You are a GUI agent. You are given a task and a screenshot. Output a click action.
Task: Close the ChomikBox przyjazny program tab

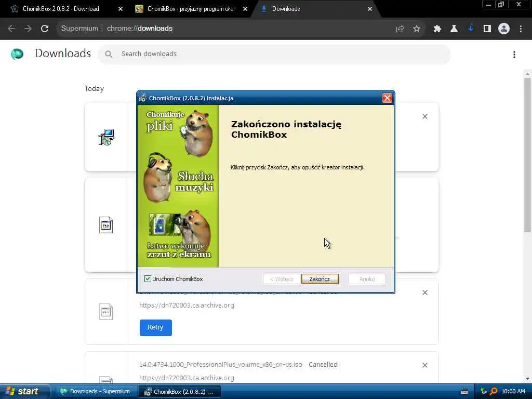245,9
